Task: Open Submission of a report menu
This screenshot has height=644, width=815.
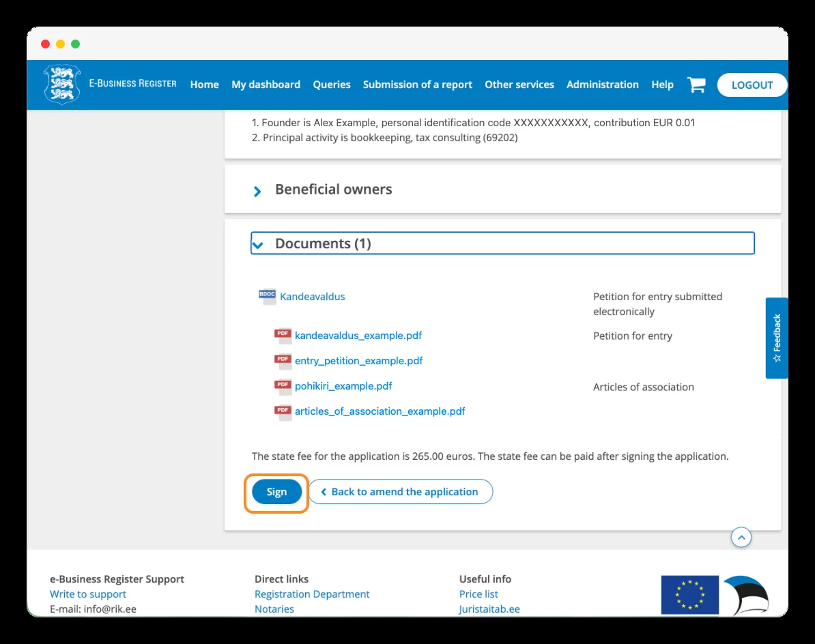Action: [417, 85]
